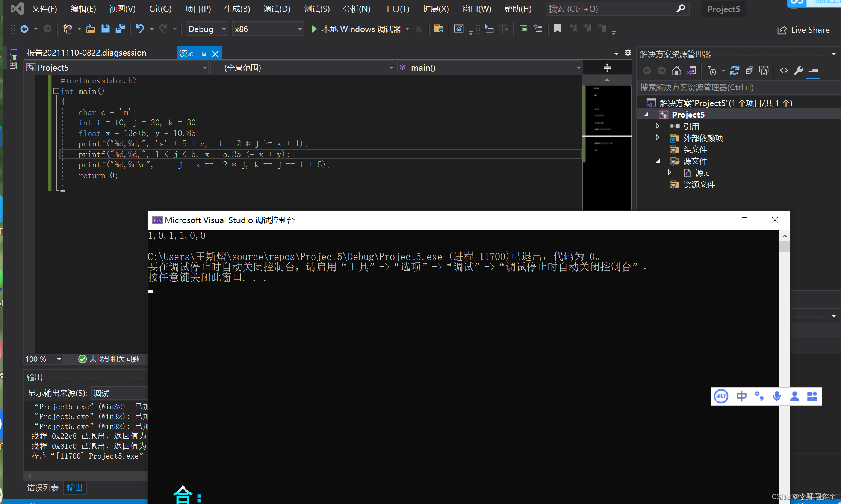The image size is (841, 504).
Task: Select the Project5 project node
Action: [x=688, y=115]
